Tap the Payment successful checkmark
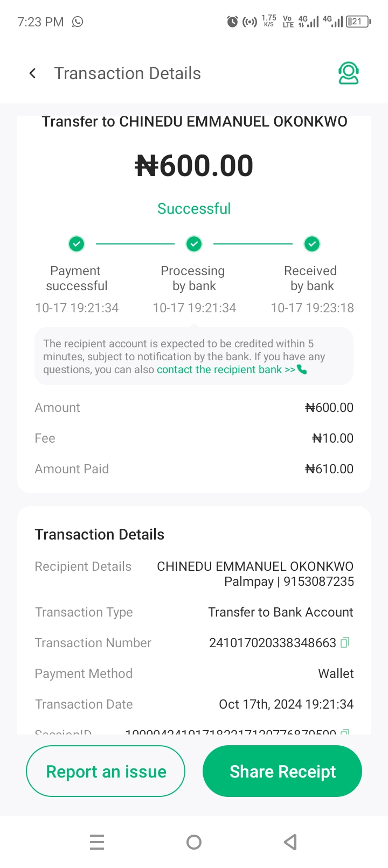This screenshot has height=868, width=388. click(x=77, y=244)
